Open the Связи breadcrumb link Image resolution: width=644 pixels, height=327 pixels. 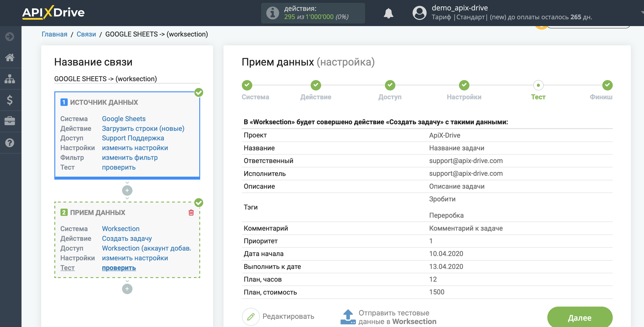(x=86, y=34)
